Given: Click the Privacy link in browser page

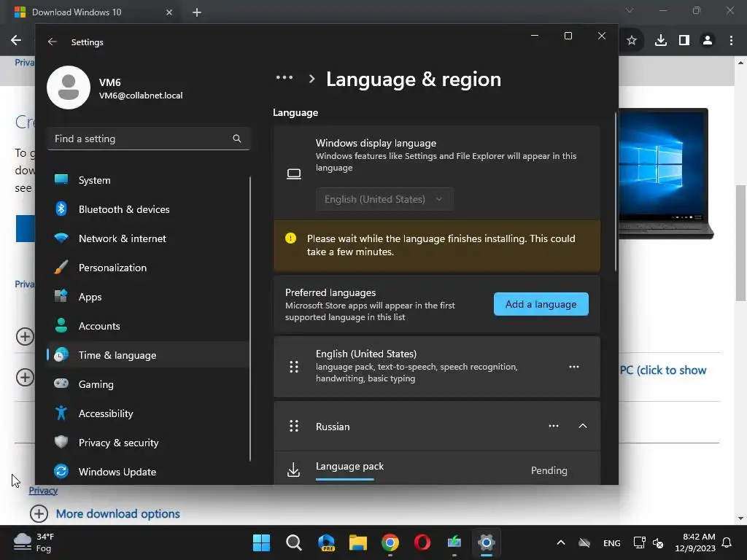Looking at the screenshot, I should click(43, 491).
